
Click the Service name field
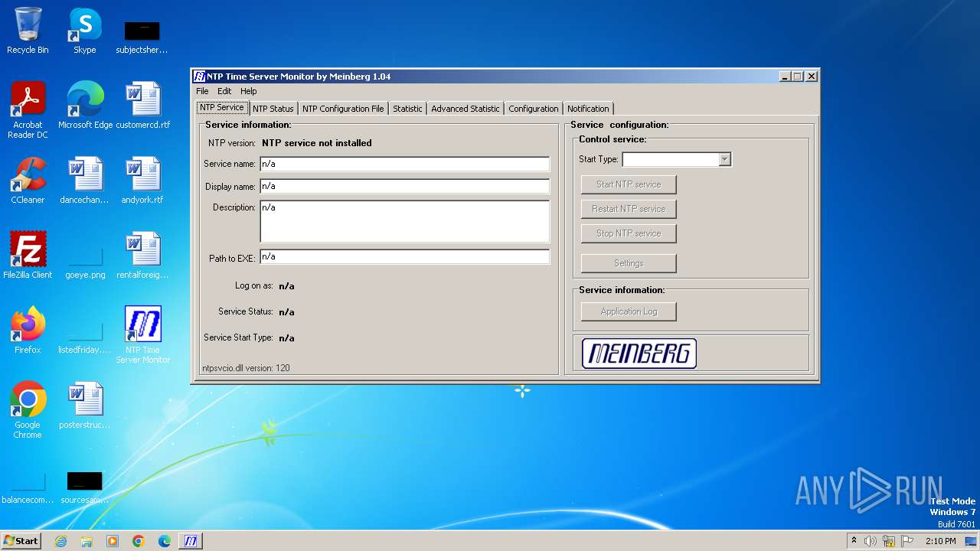tap(405, 164)
